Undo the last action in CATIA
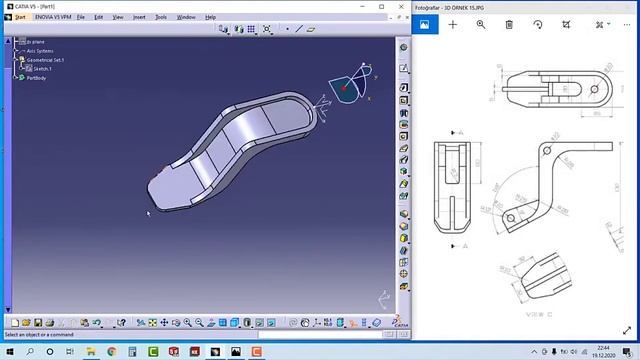 click(96, 323)
